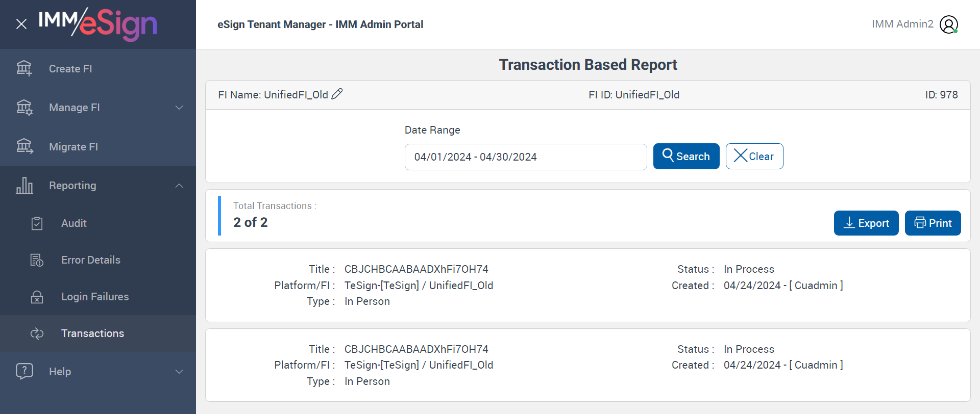Click the Date Range input field
The width and height of the screenshot is (980, 414).
(x=526, y=157)
